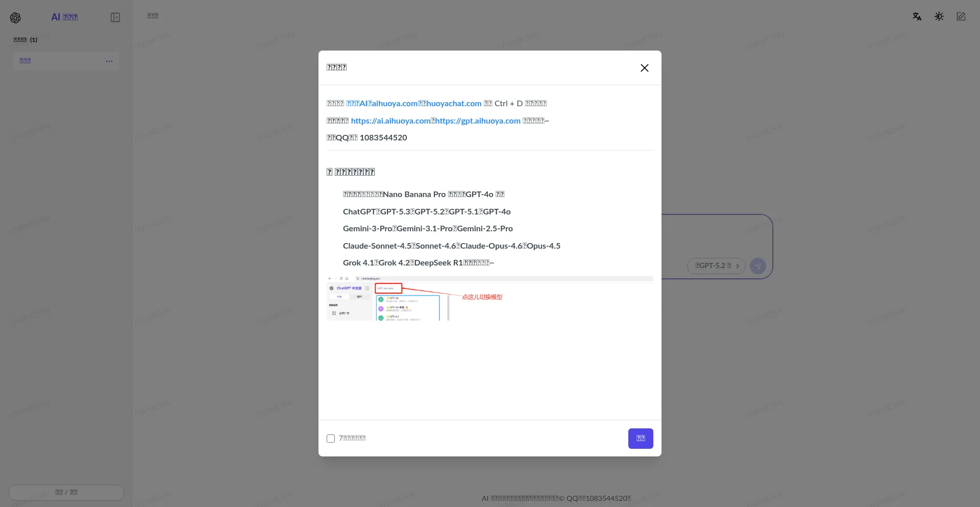Click the purple button in the dialog footer
Viewport: 980px width, 507px height.
point(641,439)
